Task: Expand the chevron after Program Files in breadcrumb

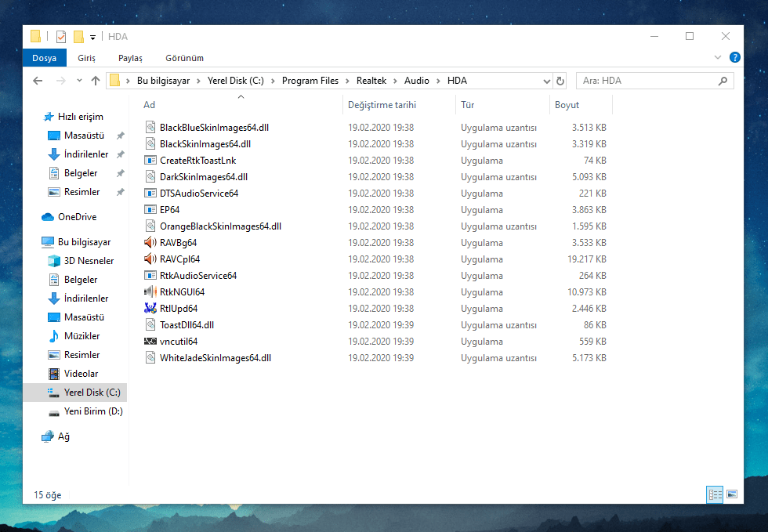Action: click(x=347, y=81)
